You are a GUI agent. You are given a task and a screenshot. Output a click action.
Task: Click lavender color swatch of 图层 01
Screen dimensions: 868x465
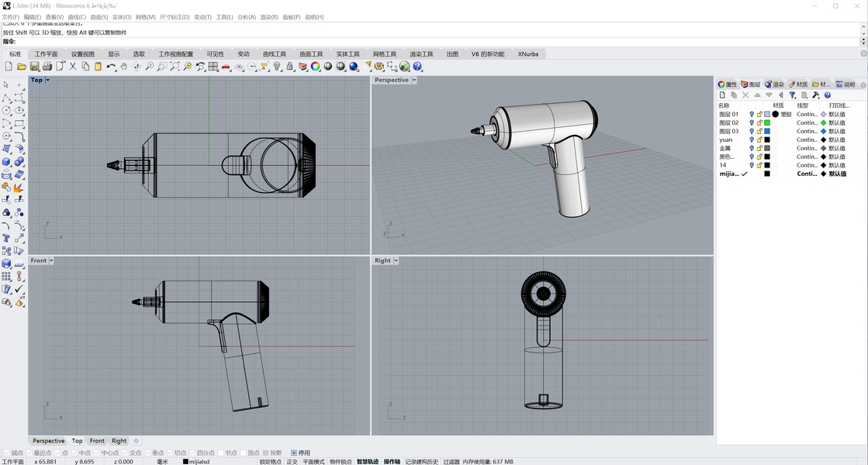click(767, 115)
